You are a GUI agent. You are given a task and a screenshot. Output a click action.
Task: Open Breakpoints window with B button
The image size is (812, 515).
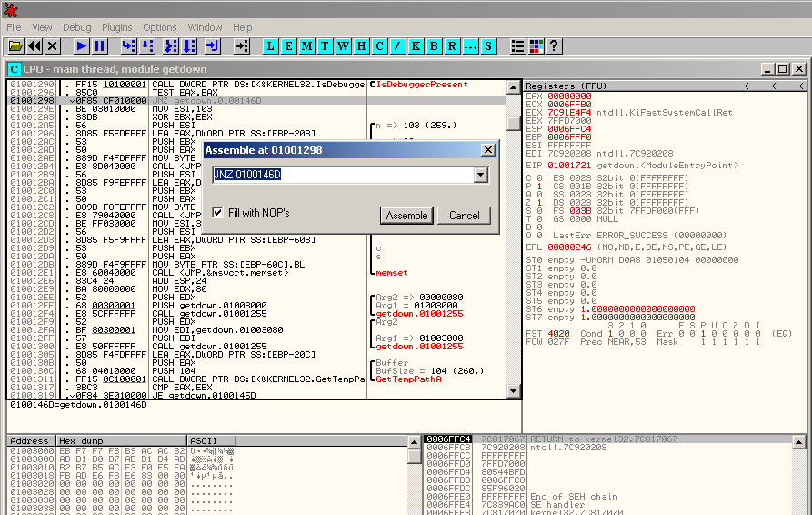coord(435,45)
